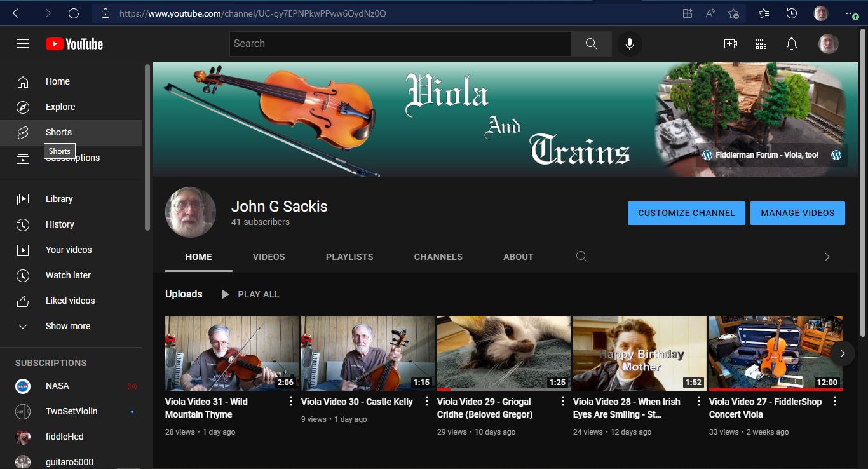Image resolution: width=868 pixels, height=469 pixels.
Task: Click the browser address bar
Action: [388, 13]
